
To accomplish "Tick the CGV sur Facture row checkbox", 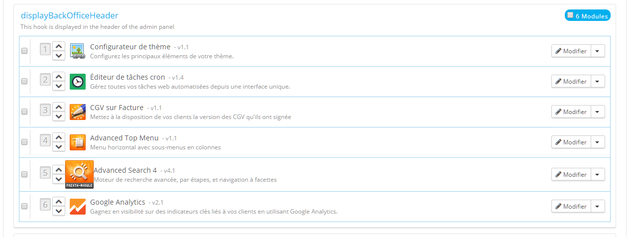I will tap(24, 112).
